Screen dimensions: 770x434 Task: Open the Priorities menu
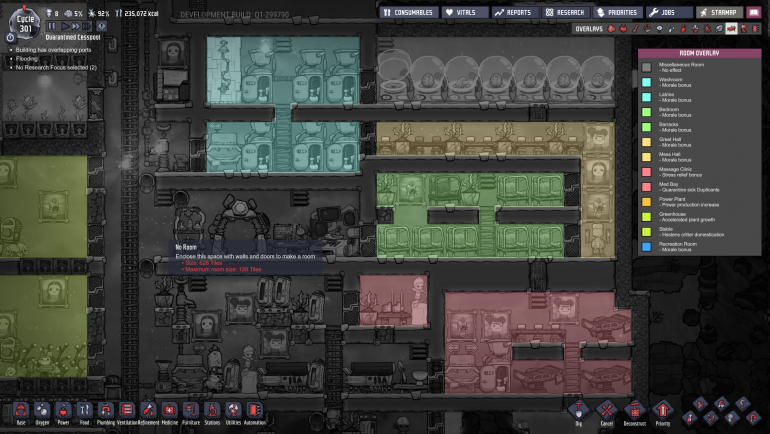618,12
